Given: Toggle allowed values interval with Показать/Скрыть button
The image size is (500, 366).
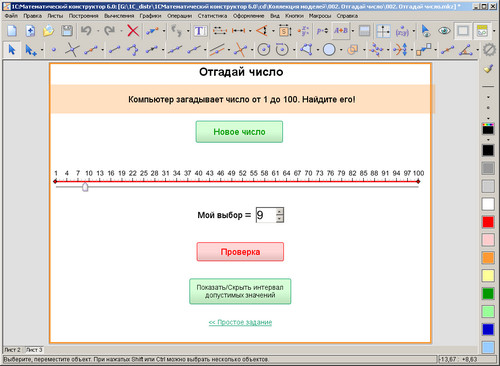Looking at the screenshot, I should pyautogui.click(x=240, y=291).
